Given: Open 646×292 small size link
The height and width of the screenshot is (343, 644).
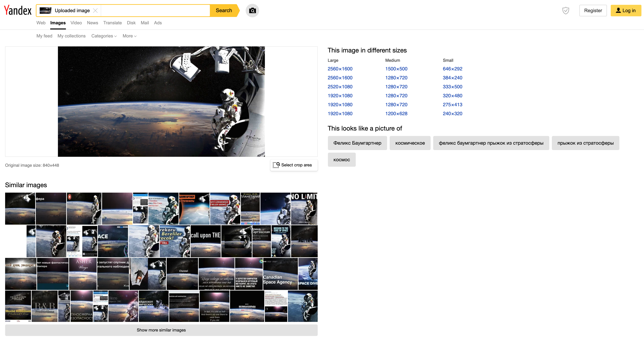Looking at the screenshot, I should coord(453,69).
